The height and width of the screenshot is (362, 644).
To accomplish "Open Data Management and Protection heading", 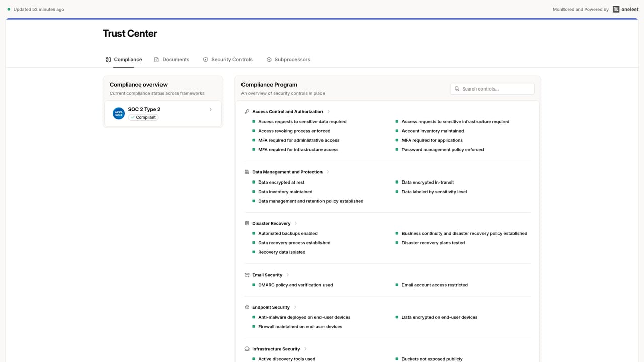I will pyautogui.click(x=287, y=172).
